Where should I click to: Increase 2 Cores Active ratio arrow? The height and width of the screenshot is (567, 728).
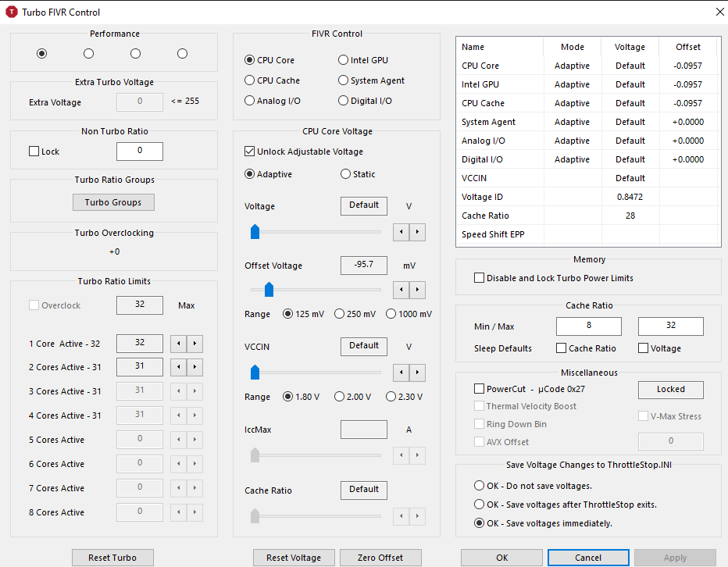click(194, 367)
